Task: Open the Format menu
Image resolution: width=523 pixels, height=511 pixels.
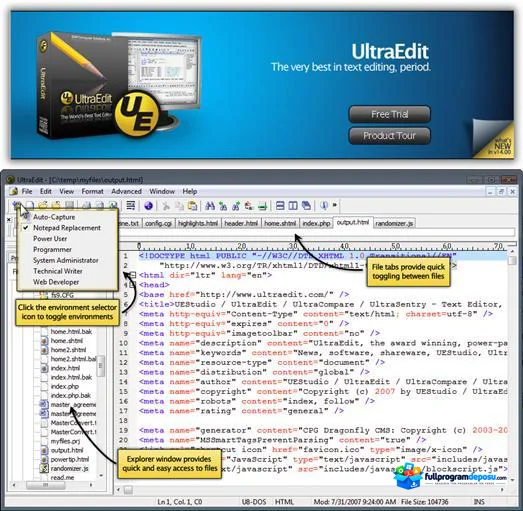Action: 92,191
